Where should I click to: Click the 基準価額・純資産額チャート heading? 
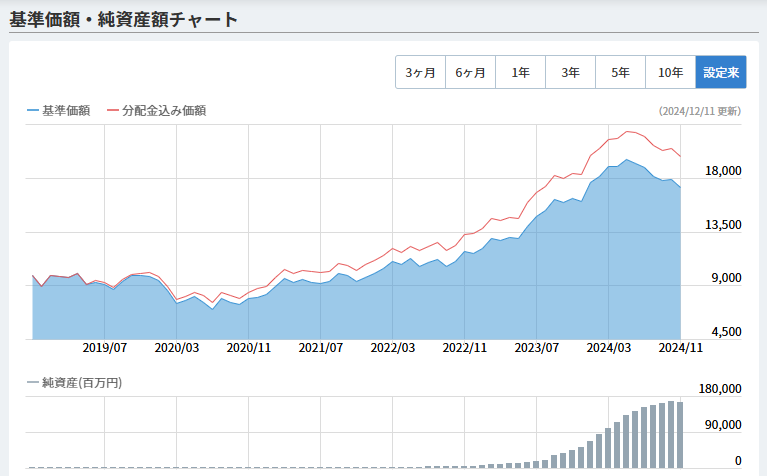(123, 20)
